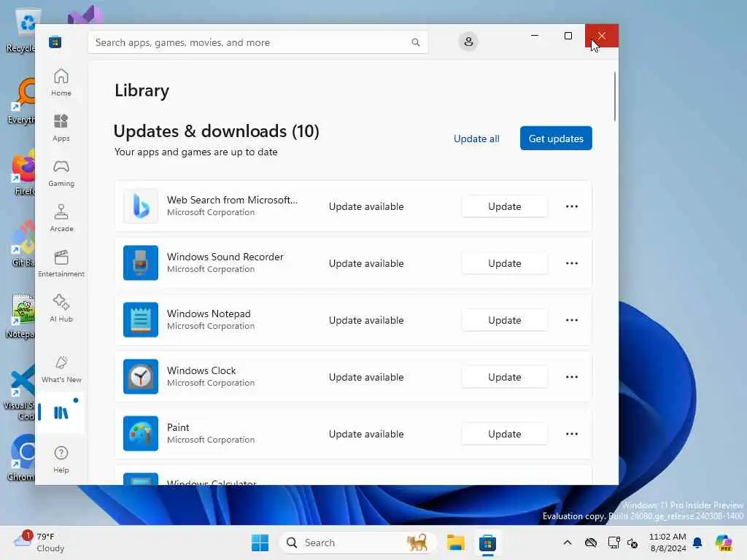The width and height of the screenshot is (747, 560).
Task: Open more options for Windows Sound Recorder
Action: [572, 262]
